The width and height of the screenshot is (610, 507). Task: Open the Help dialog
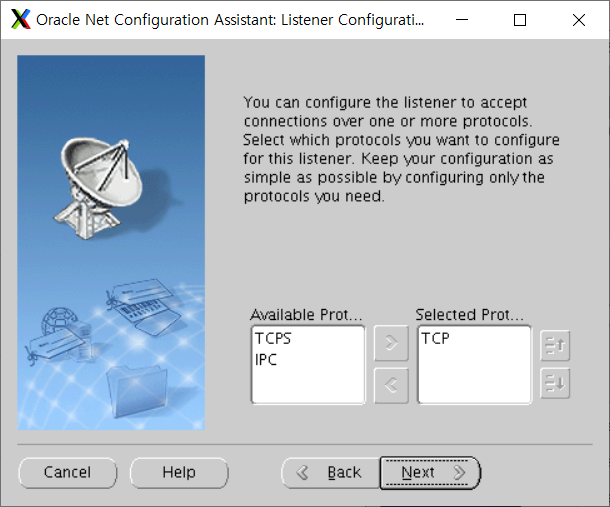tap(179, 473)
